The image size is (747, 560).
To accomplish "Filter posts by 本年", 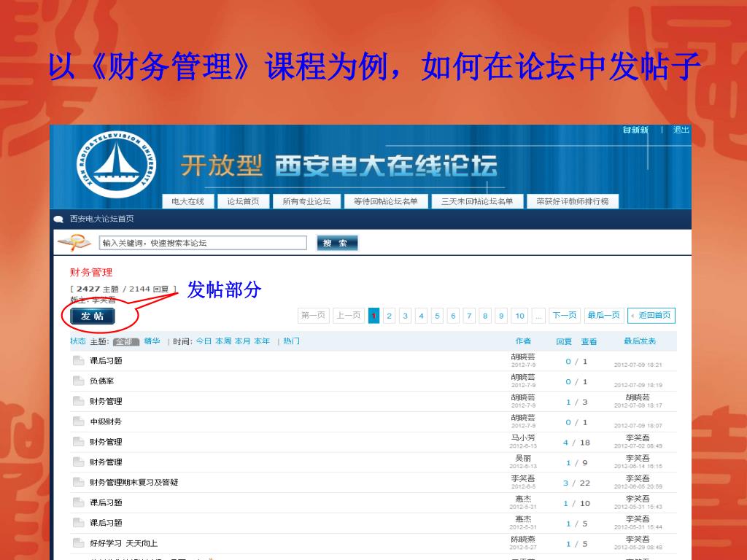I will tap(262, 341).
